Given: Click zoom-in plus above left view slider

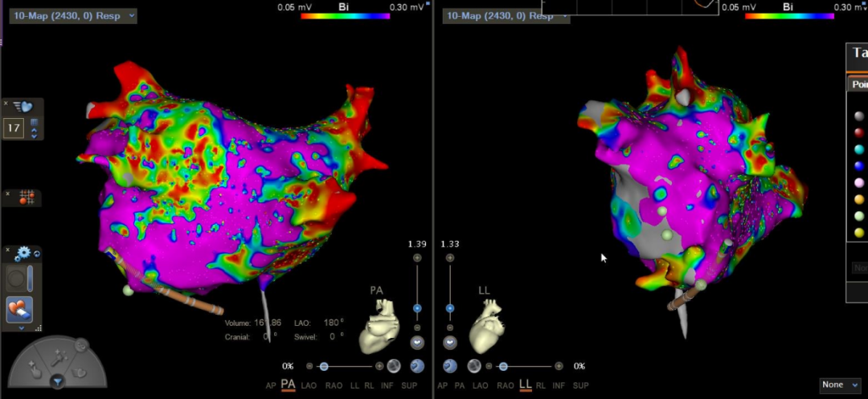Looking at the screenshot, I should coord(417,258).
